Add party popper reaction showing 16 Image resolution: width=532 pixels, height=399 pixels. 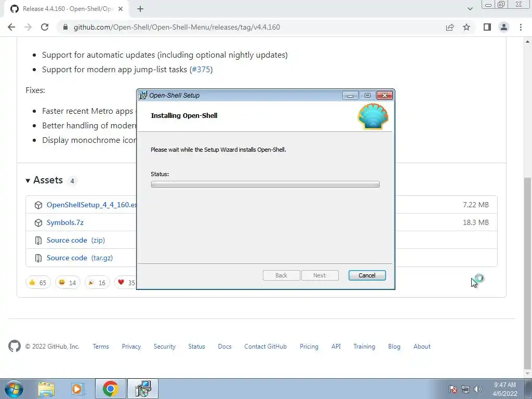(x=97, y=283)
